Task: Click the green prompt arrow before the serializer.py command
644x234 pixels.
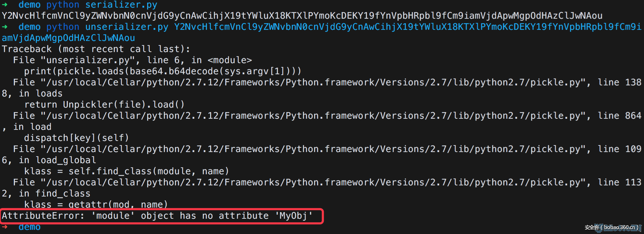Action: coord(5,5)
